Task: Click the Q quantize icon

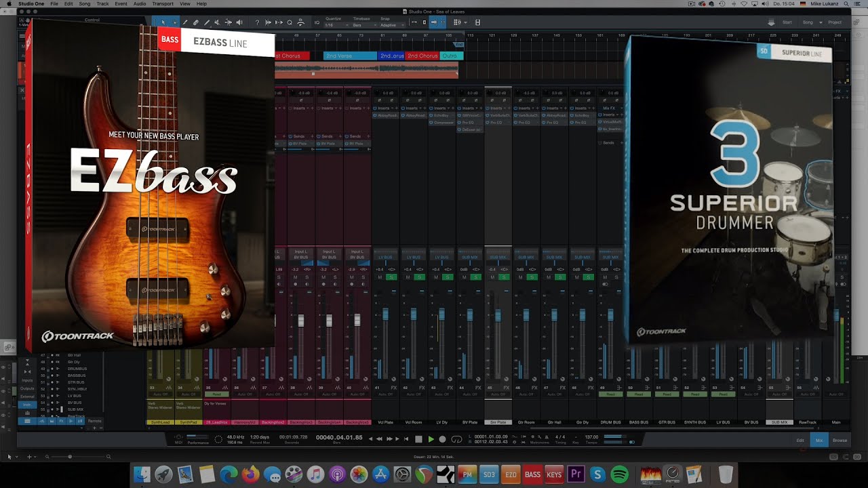Action: [290, 22]
